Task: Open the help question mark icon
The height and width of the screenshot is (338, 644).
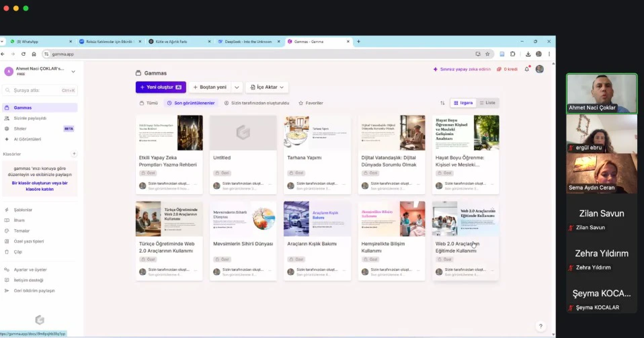Action: coord(540,326)
